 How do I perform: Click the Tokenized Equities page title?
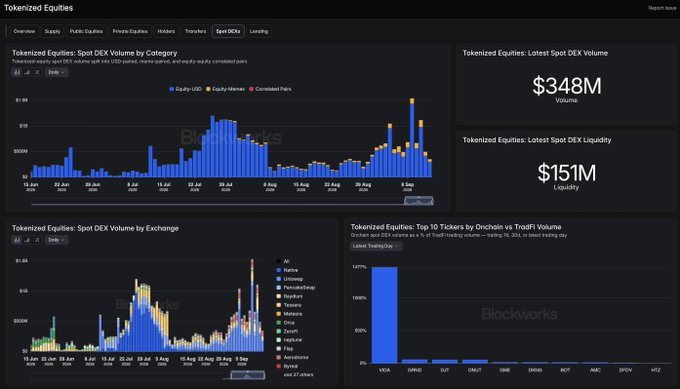39,8
